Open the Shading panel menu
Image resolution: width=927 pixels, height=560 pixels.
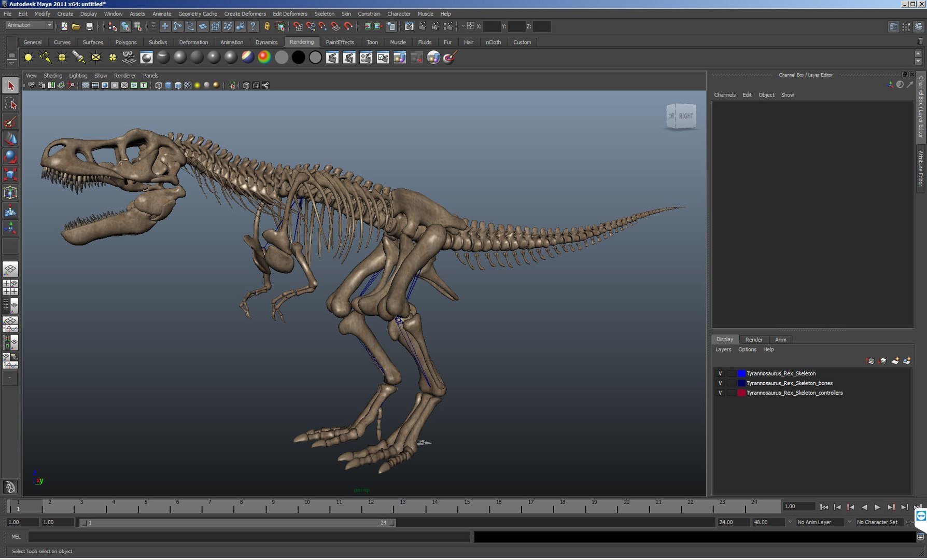[x=53, y=76]
